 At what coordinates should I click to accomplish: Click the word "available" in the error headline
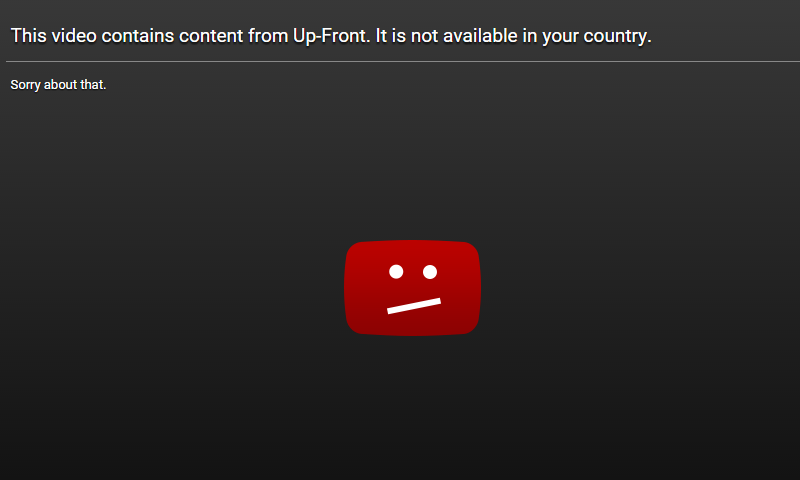pyautogui.click(x=473, y=36)
